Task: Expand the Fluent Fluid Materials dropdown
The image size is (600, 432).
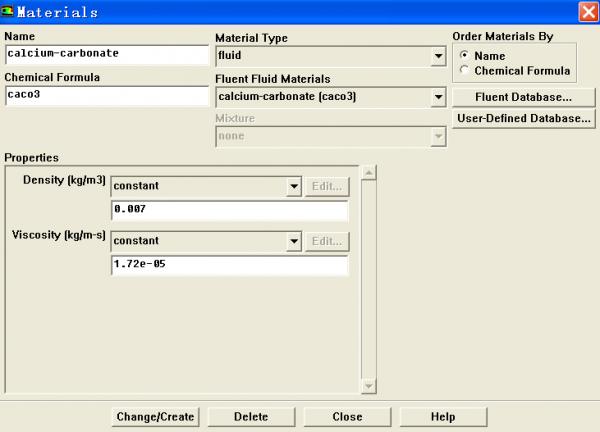Action: click(437, 97)
